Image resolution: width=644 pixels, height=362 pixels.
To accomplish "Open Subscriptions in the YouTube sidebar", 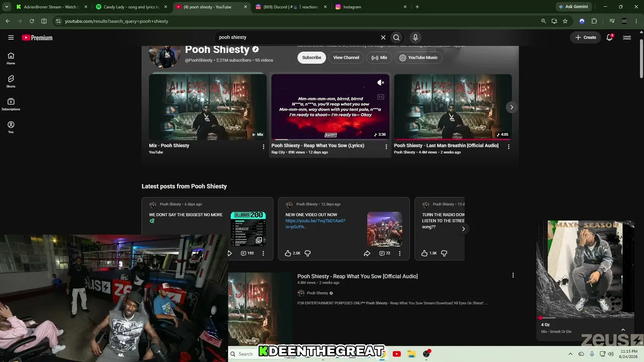I will [11, 104].
